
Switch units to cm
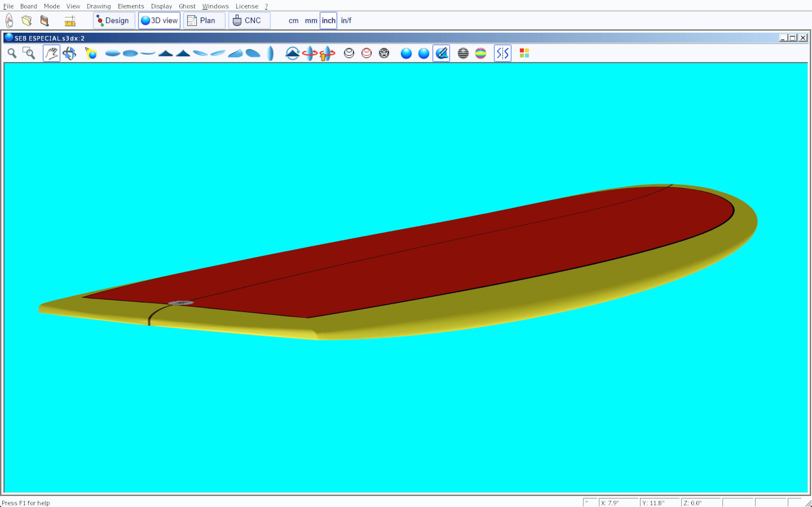coord(293,21)
